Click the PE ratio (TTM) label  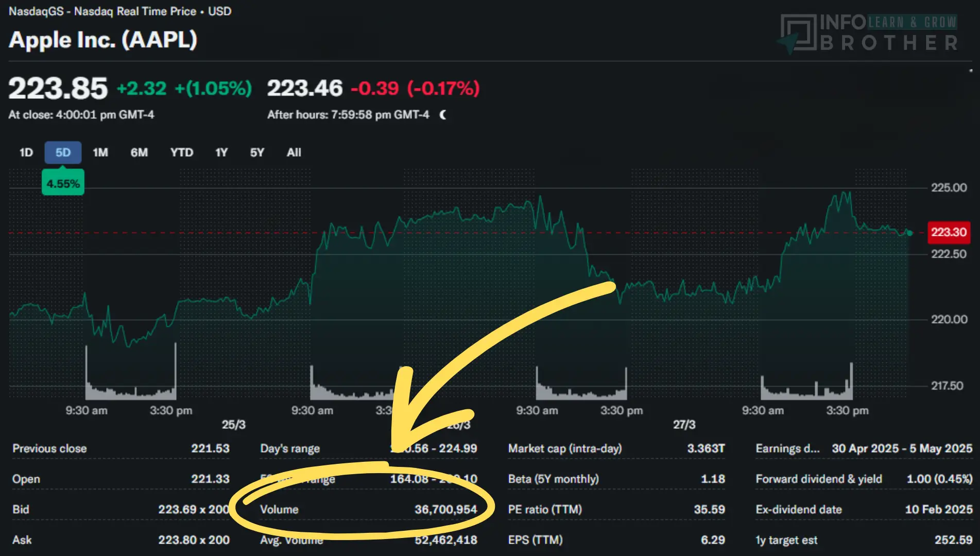(545, 509)
